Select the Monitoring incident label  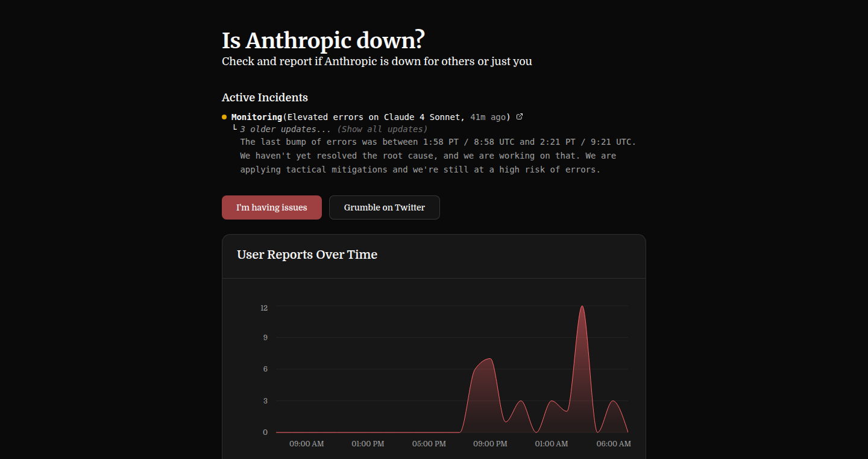(257, 117)
